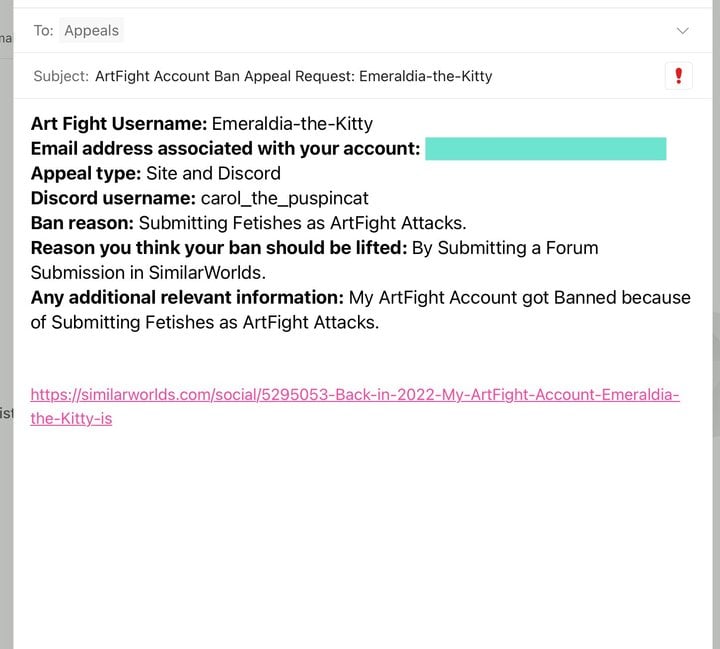Place cursor in Emeraldia-the-Kitty body text
The image size is (720, 649).
tap(292, 124)
